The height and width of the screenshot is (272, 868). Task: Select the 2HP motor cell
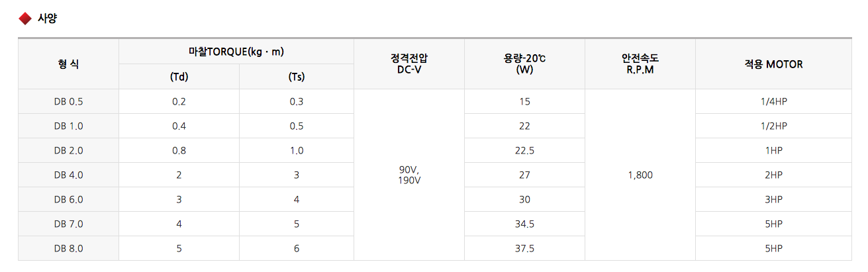[x=773, y=175]
